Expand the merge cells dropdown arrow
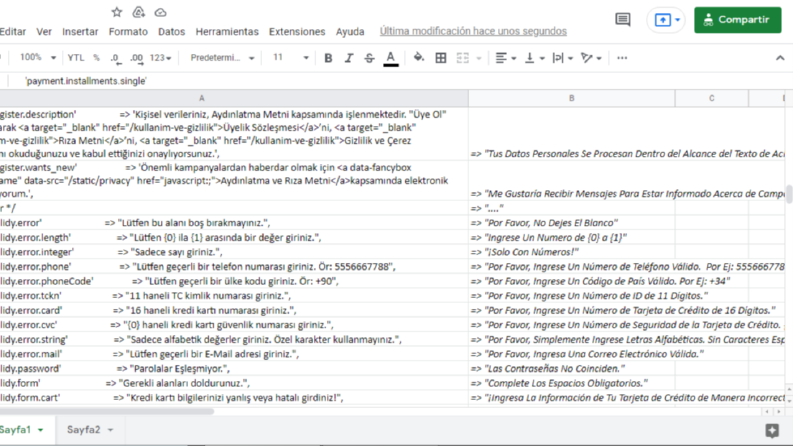The image size is (793, 446). 478,59
